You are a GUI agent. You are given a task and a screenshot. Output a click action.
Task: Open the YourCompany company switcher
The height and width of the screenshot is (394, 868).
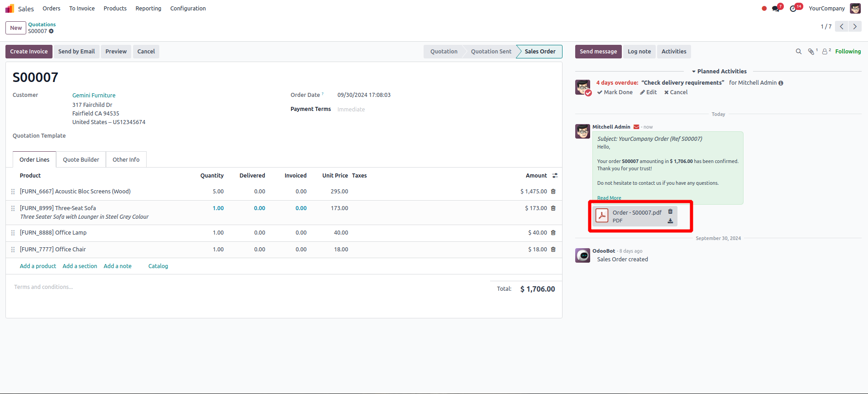coord(826,9)
